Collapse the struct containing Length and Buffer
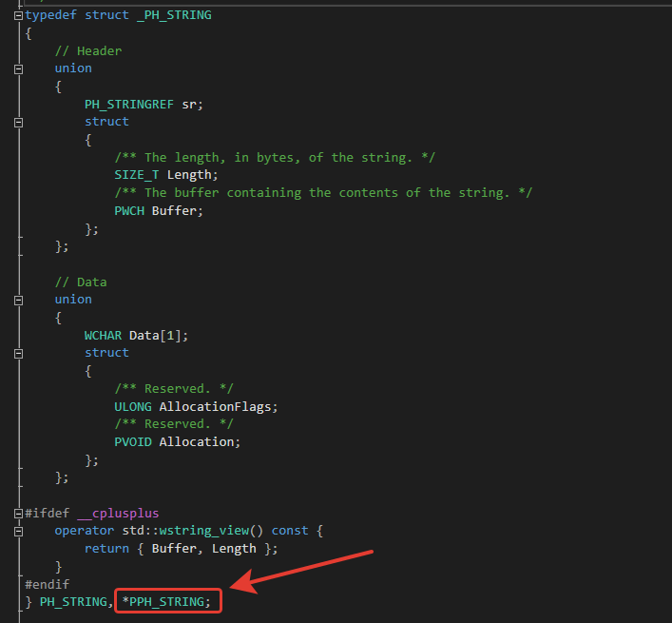Viewport: 672px width, 623px height. click(18, 123)
